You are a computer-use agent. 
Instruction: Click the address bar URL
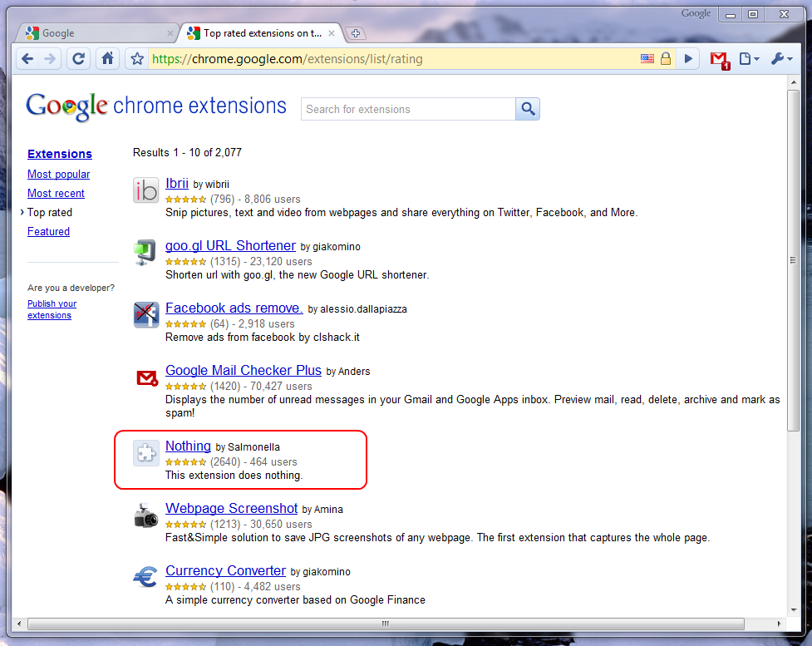click(x=288, y=59)
